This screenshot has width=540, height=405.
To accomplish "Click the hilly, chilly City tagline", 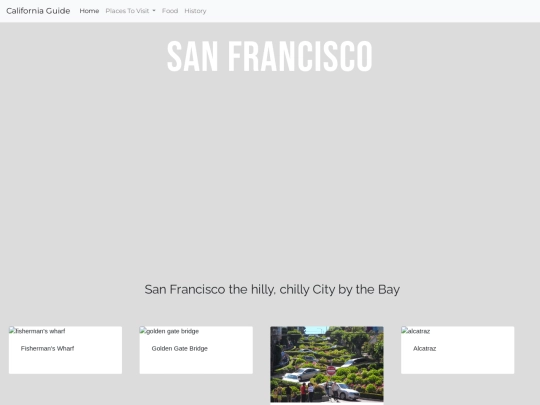I will pyautogui.click(x=272, y=289).
